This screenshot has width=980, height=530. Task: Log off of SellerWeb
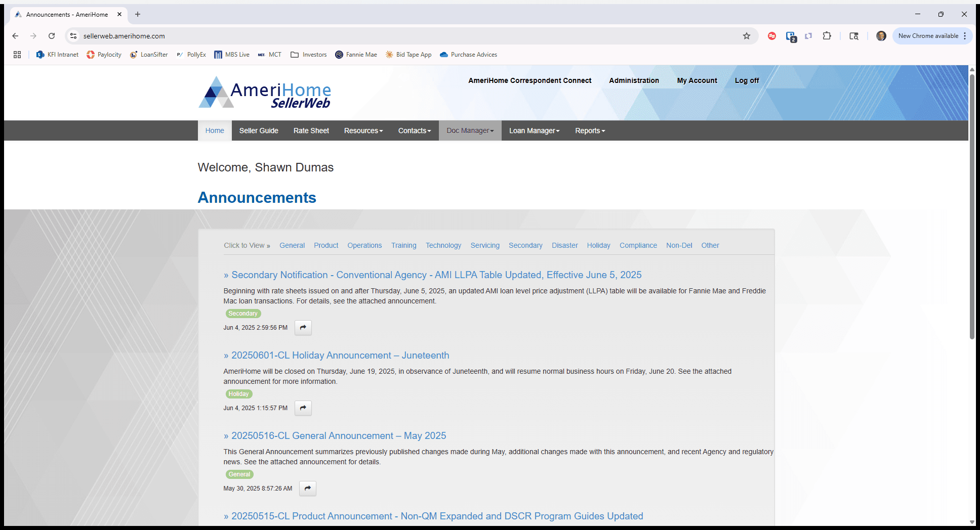click(x=747, y=80)
